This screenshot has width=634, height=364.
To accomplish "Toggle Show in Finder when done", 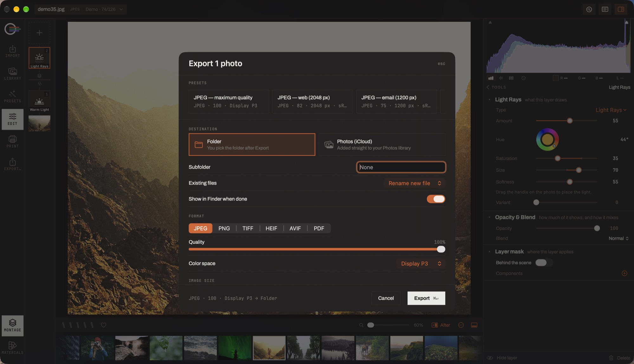I will coord(436,199).
